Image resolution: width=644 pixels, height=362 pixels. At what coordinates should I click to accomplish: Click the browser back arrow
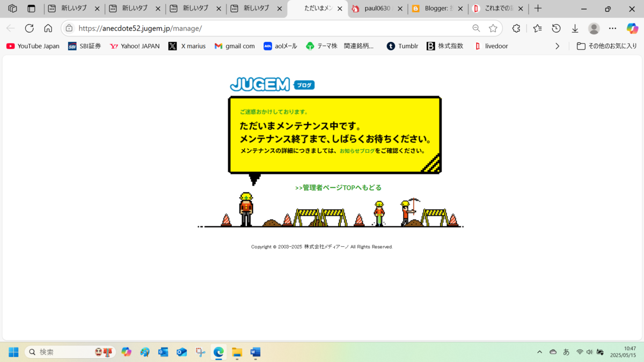pos(11,28)
